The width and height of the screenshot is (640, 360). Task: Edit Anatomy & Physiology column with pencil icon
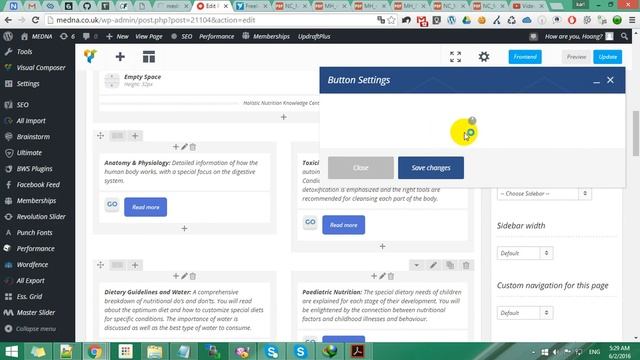tap(184, 147)
